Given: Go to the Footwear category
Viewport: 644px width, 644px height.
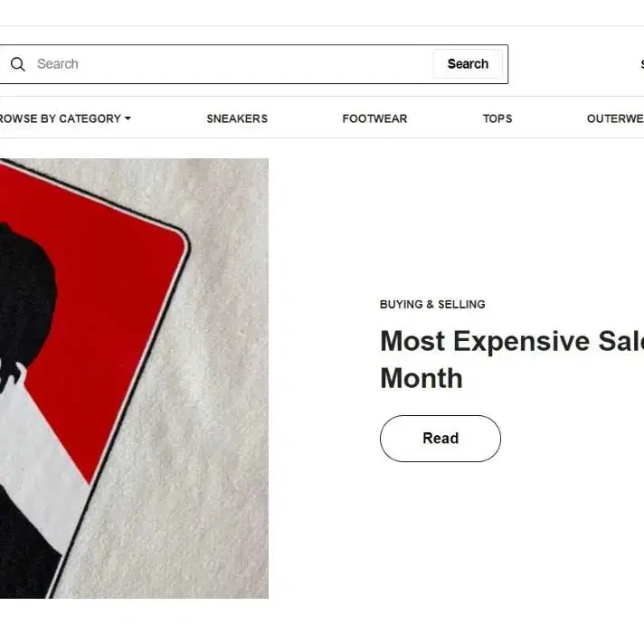Looking at the screenshot, I should click(x=374, y=118).
